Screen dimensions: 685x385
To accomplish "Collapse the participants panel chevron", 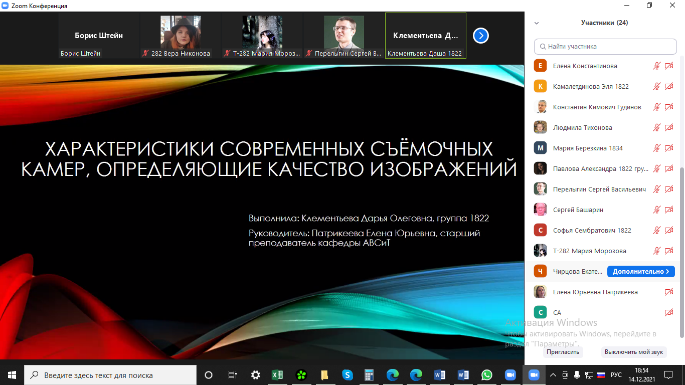I will tap(536, 23).
